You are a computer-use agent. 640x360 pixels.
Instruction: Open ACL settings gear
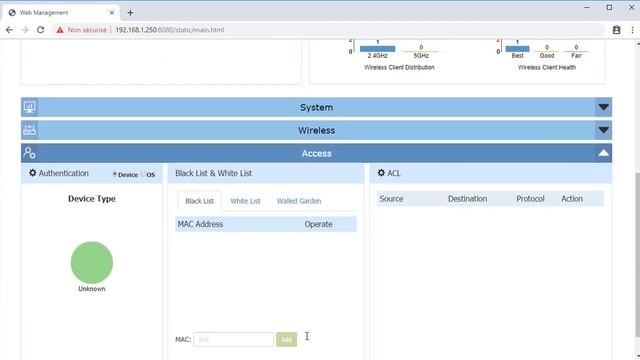[381, 173]
